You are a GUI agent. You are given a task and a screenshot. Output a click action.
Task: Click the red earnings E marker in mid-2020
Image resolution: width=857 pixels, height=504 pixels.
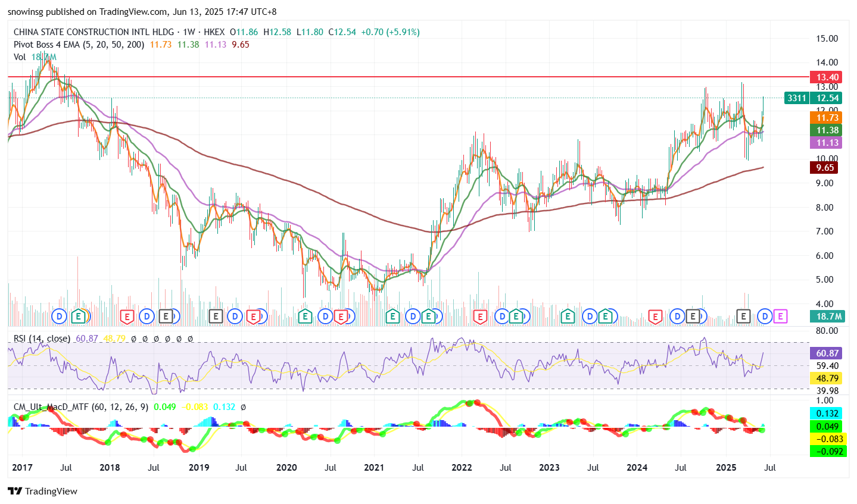pos(341,316)
